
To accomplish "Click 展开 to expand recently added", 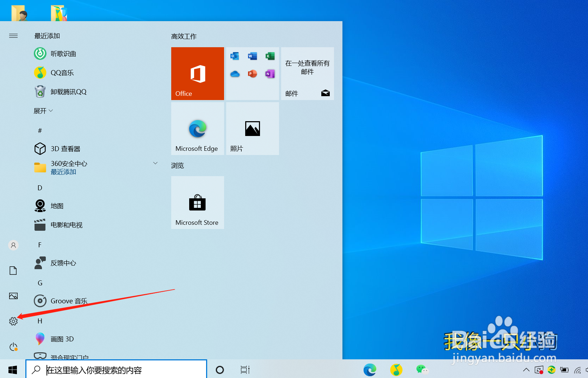I will (43, 111).
